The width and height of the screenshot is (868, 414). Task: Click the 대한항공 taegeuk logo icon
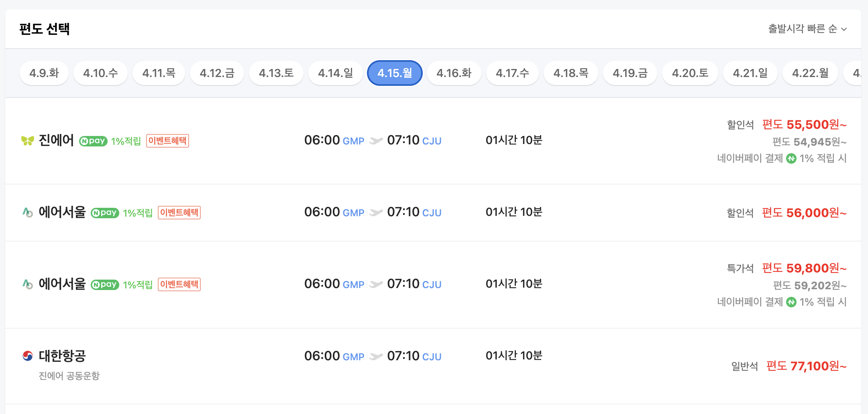28,356
